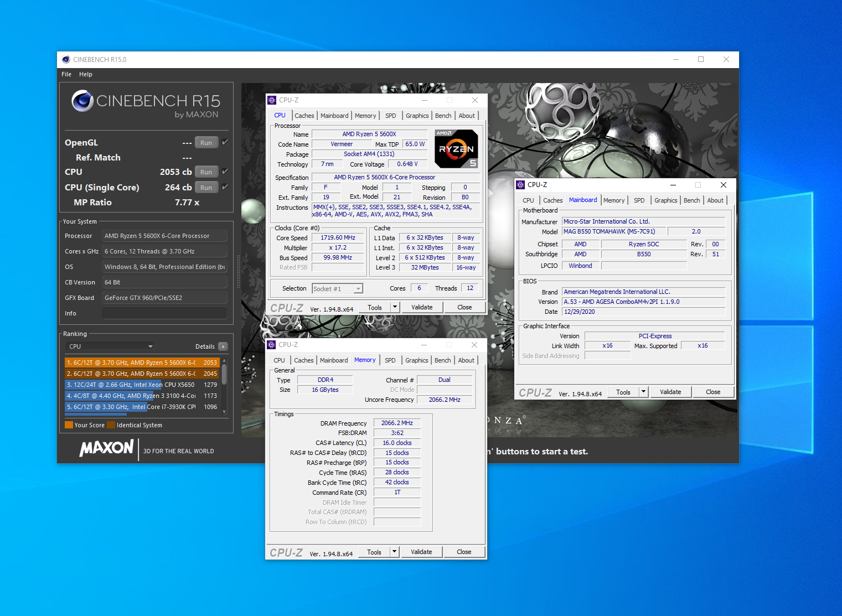Click the Ryzen 5 processor logo
This screenshot has height=616, width=842.
click(456, 149)
